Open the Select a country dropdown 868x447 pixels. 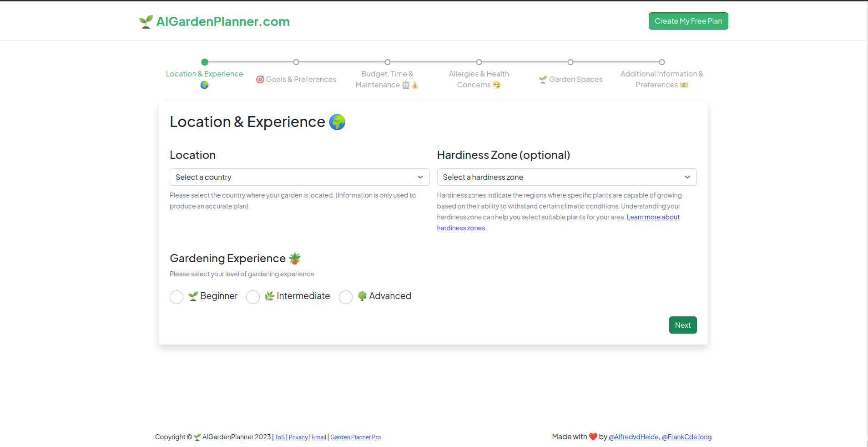point(299,177)
